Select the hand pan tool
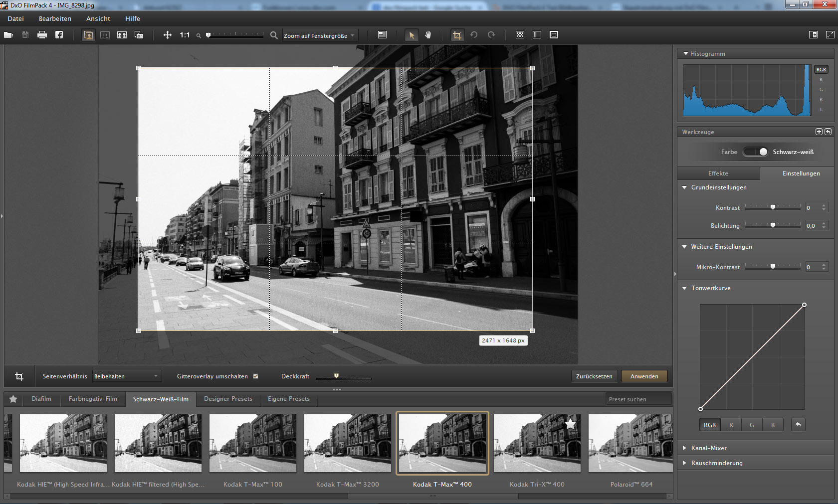 (428, 35)
